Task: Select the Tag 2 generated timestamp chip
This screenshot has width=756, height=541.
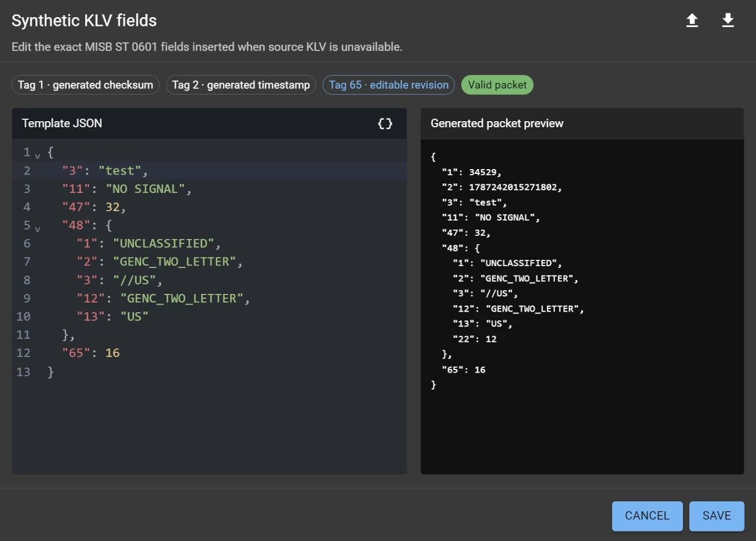Action: click(x=241, y=85)
